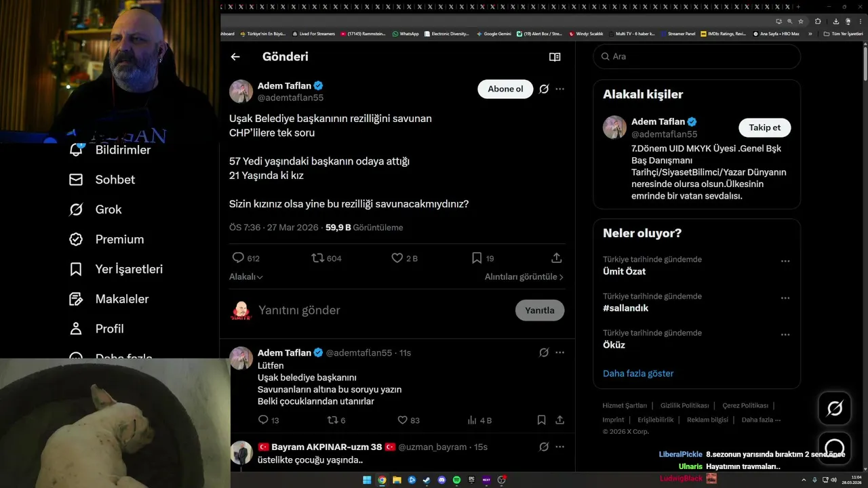Viewport: 868px width, 488px height.
Task: Like the main post with 2 B likes
Action: coord(404,258)
